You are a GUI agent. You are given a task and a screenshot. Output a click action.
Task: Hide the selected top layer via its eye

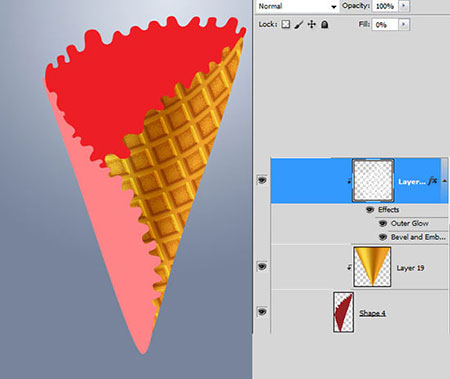click(262, 180)
